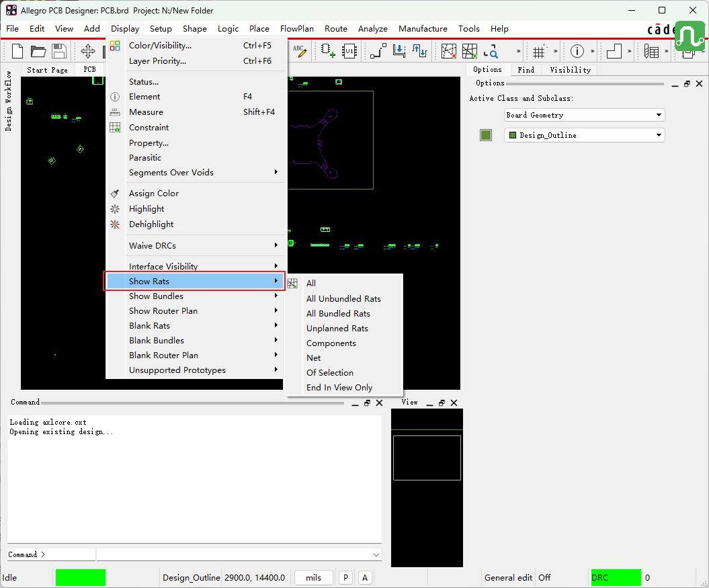Click the Assign Color paint icon
Viewport: 709px width, 588px height.
click(115, 194)
